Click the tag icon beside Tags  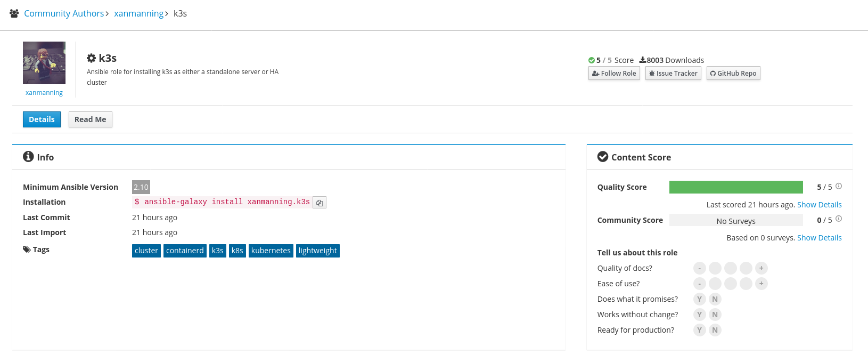(27, 250)
